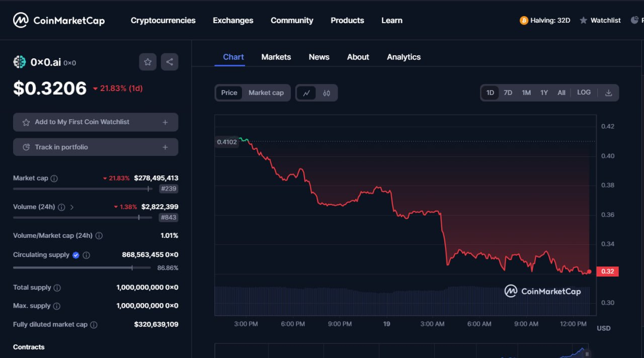The image size is (644, 358).
Task: Expand the Volume (24h) chevron arrow
Action: 72,207
